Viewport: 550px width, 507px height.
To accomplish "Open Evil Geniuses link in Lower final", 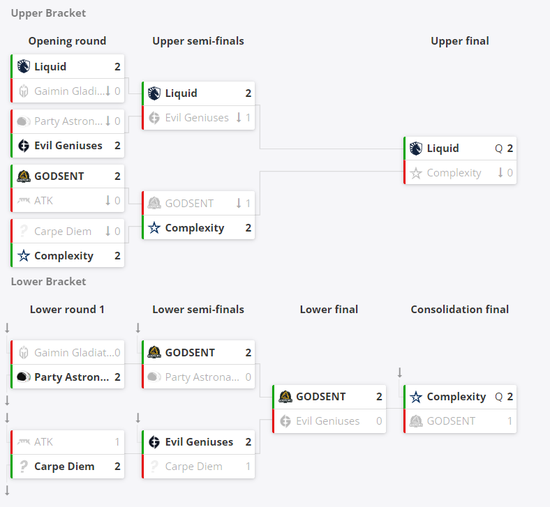I will [328, 421].
